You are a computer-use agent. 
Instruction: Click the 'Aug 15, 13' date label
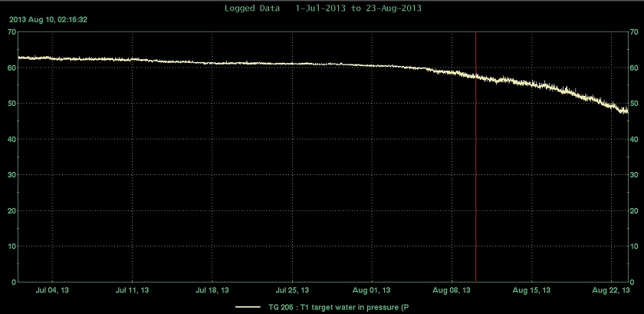click(x=532, y=290)
